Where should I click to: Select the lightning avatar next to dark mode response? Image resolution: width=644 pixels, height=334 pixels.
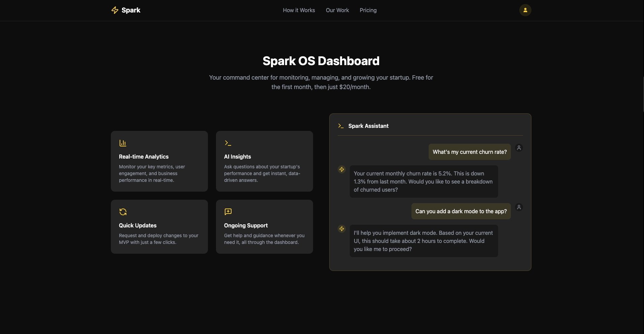point(342,229)
